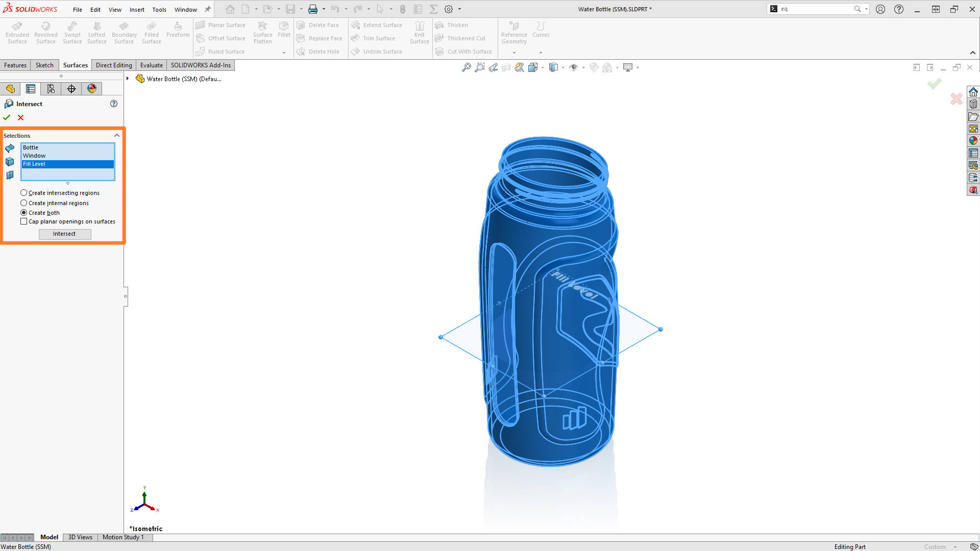Select the Extruded Surface tool
The image size is (980, 551).
pos(17,32)
